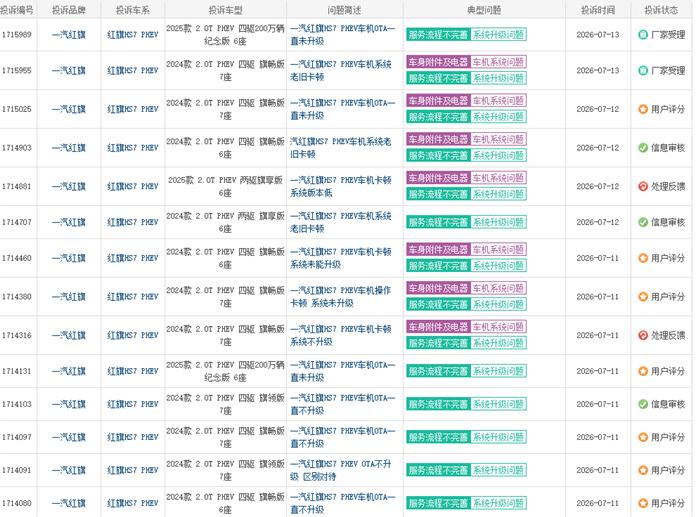Viewport: 700px width, 517px height.
Task: Click the 投诉时间 column header
Action: click(598, 10)
